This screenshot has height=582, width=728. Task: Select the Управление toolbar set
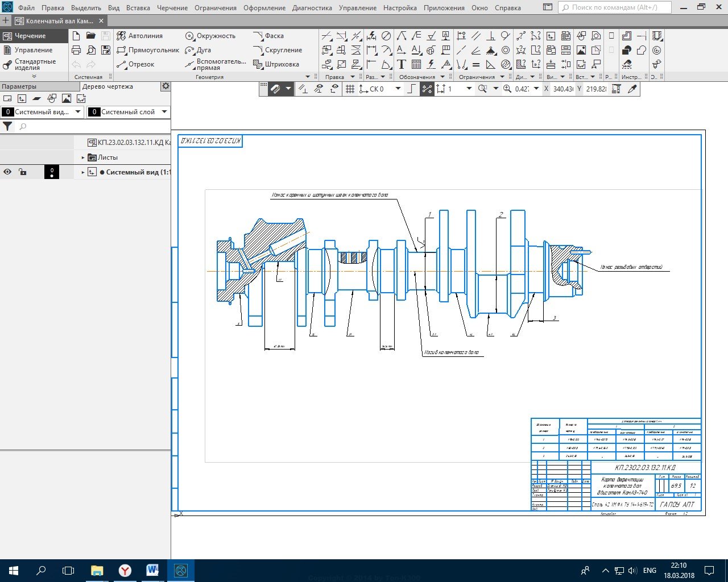33,50
